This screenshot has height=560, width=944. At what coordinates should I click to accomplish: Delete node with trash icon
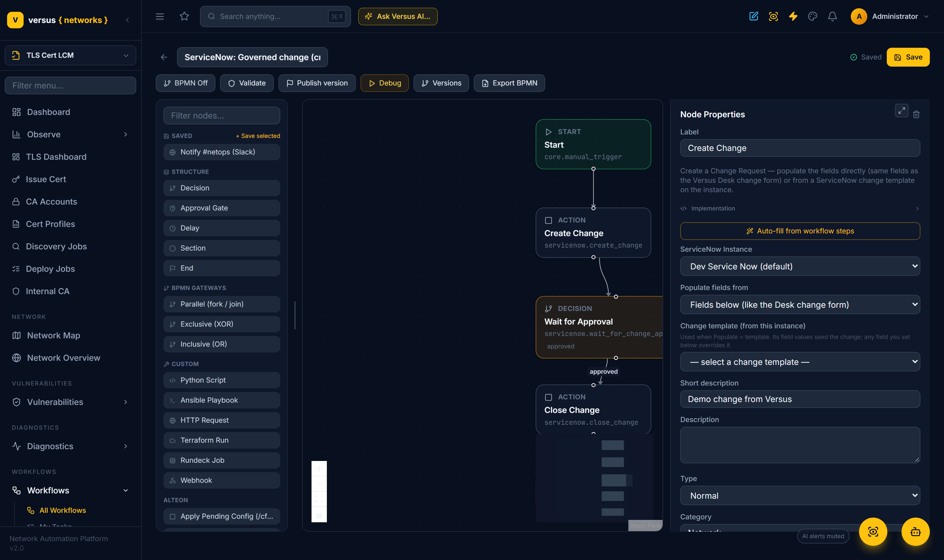point(916,114)
